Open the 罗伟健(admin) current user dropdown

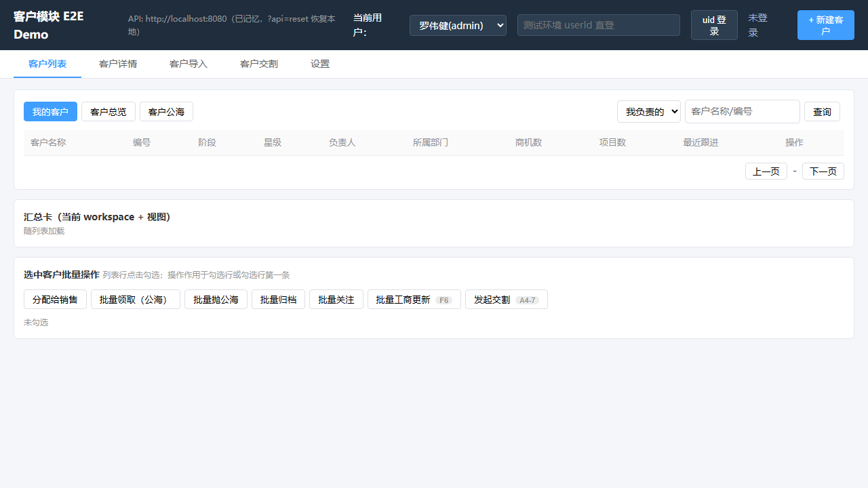point(458,25)
